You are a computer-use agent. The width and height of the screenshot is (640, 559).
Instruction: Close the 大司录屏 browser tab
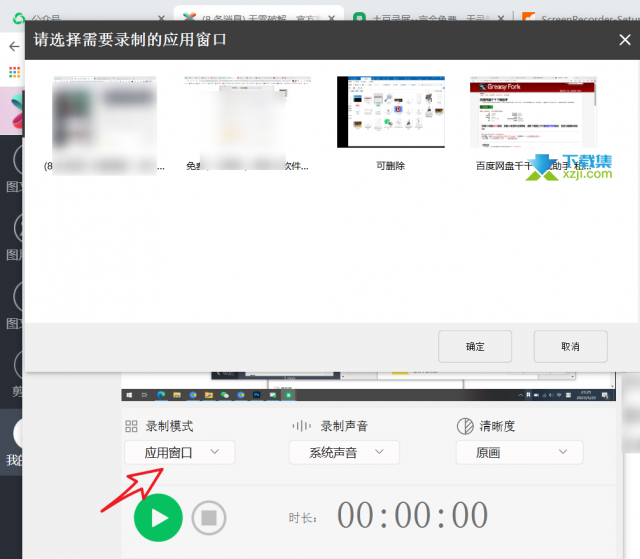coord(501,18)
